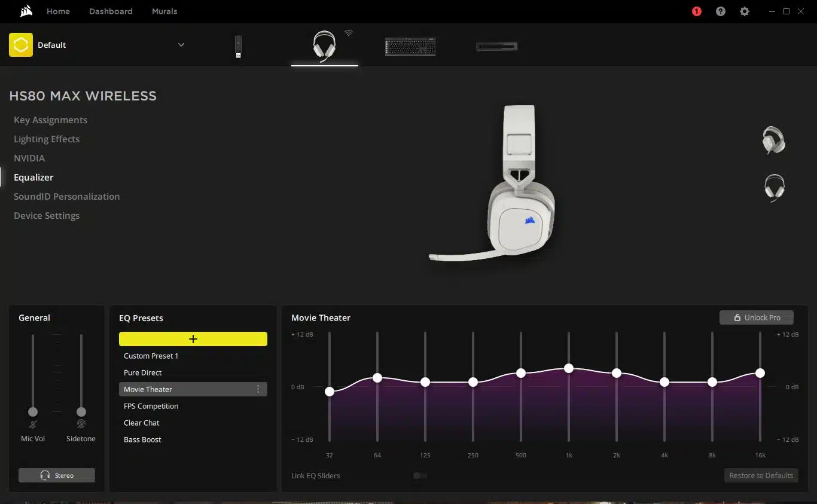Click the large headset product image
Screen dimensions: 817x504
click(493, 184)
